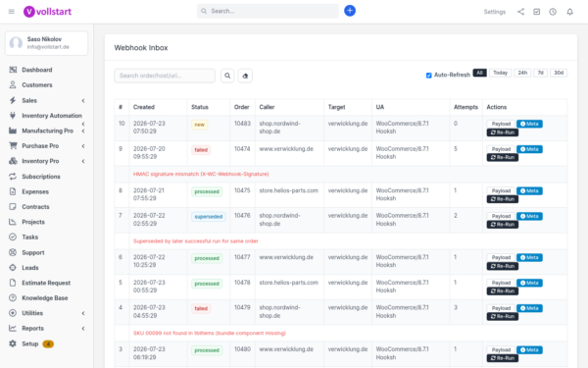Screen dimensions: 588x368
Task: Click the eraser clear-filter button
Action: 245,76
